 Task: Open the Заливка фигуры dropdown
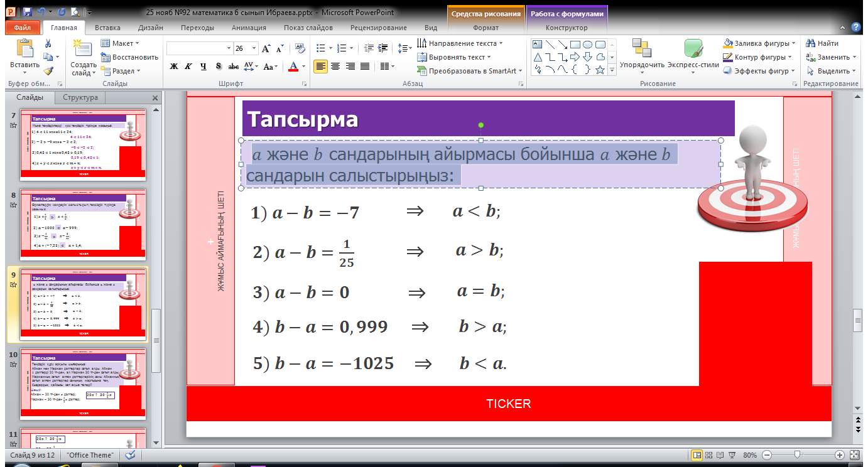coord(759,43)
